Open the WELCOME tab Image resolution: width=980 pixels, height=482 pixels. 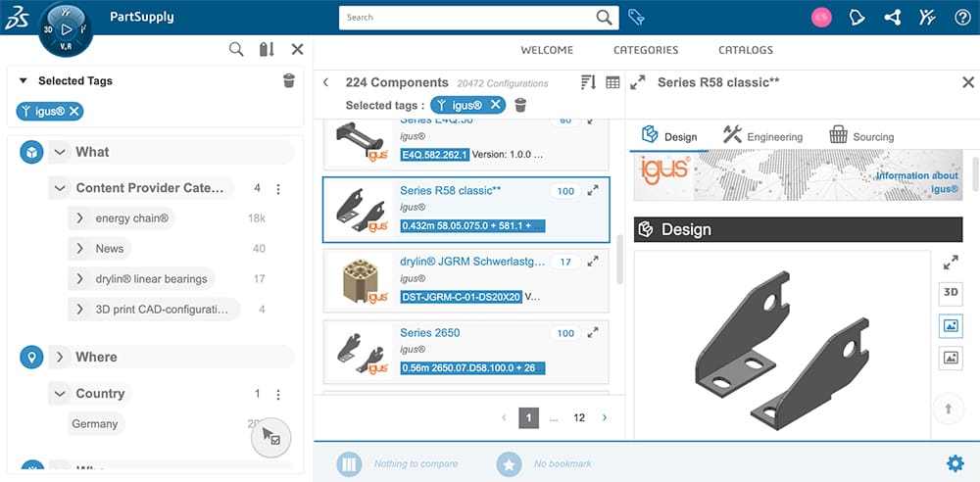tap(547, 50)
